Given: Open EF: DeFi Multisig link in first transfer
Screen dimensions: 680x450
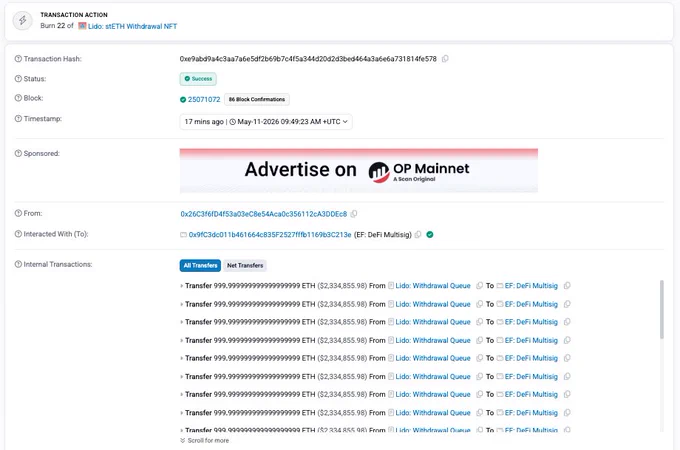Looking at the screenshot, I should click(x=531, y=286).
